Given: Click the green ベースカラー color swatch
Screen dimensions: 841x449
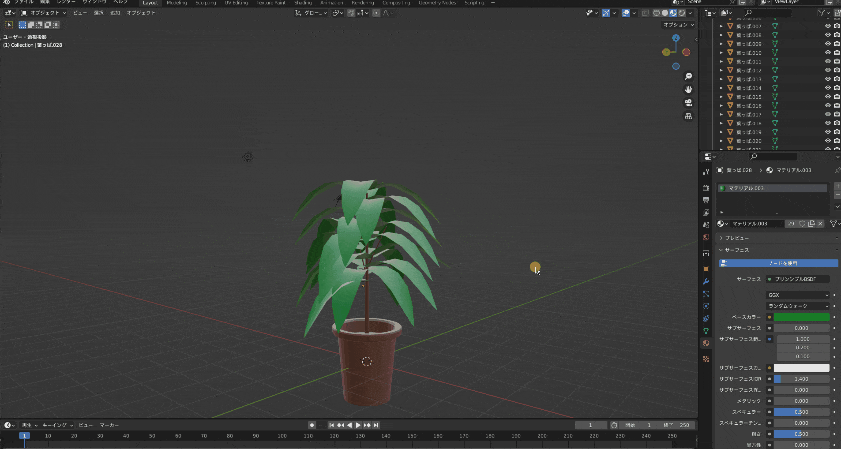Looking at the screenshot, I should (x=802, y=317).
